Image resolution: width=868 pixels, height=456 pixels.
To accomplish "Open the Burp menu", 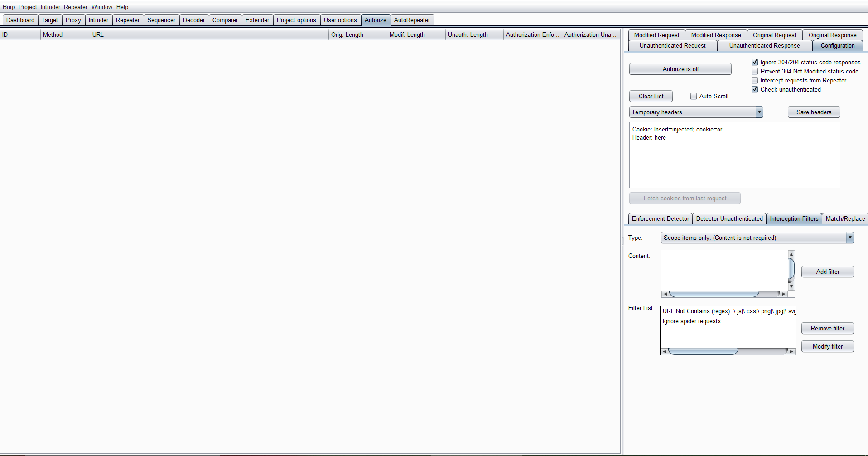I will [9, 7].
